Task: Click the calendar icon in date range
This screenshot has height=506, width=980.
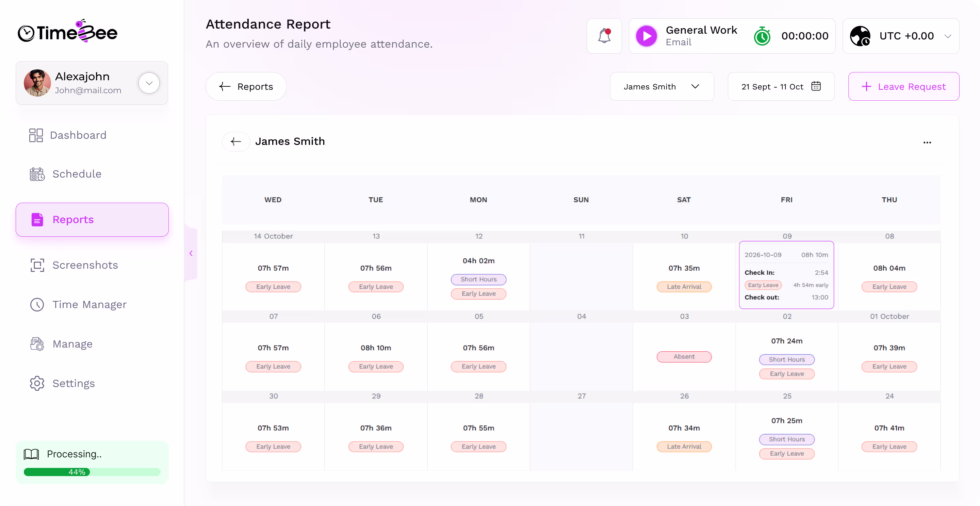Action: tap(816, 86)
